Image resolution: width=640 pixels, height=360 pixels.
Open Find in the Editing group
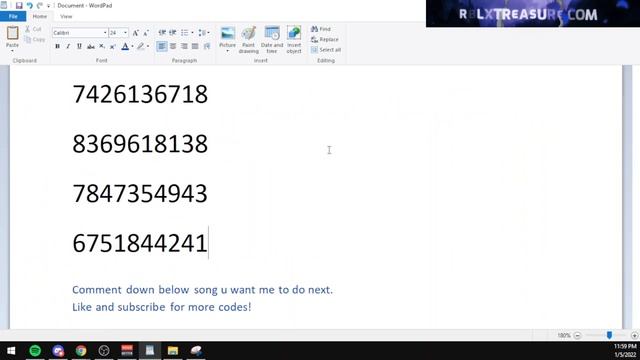pyautogui.click(x=321, y=29)
